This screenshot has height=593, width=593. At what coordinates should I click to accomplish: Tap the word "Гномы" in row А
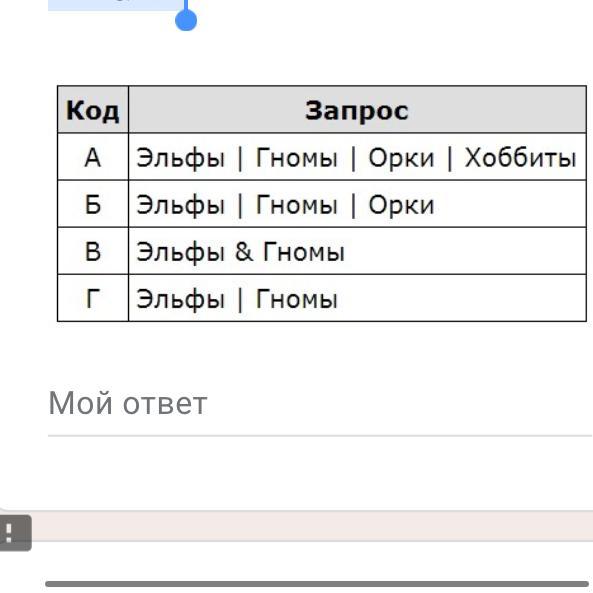click(297, 157)
